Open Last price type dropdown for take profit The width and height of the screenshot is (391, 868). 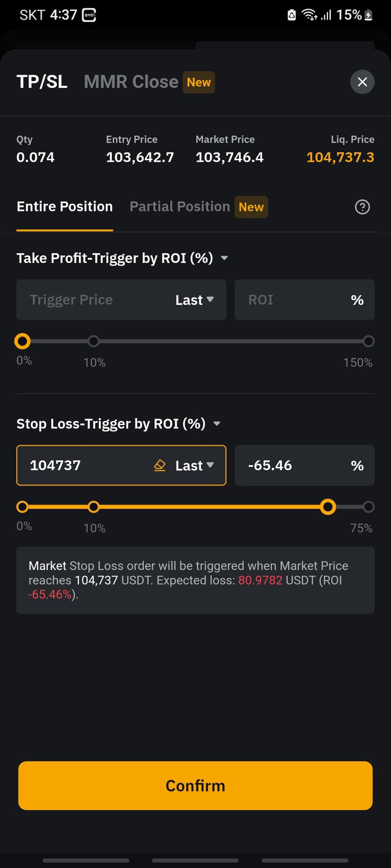[x=195, y=300]
